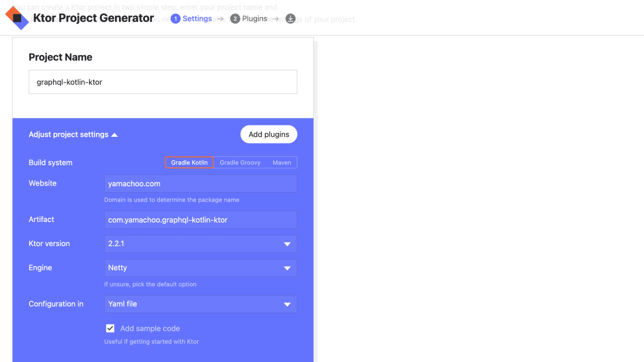Viewport: 644px width, 362px height.
Task: Click the Ktor Project Generator title
Action: 93,18
